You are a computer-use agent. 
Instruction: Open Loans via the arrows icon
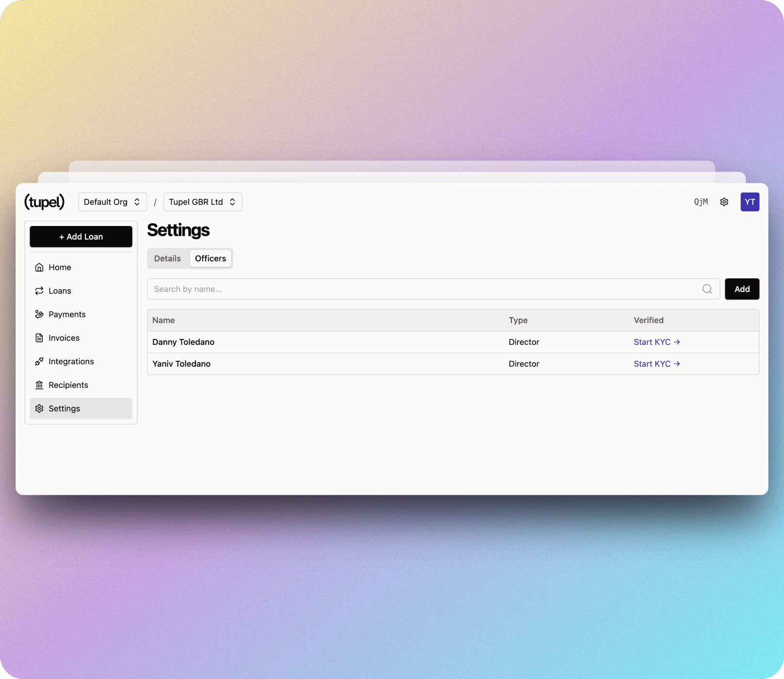tap(39, 291)
